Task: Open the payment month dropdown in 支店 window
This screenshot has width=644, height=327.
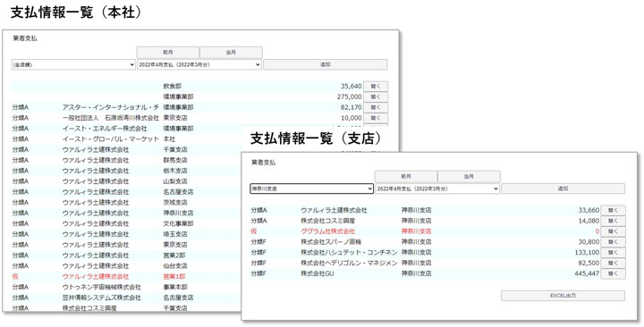Action: click(437, 189)
